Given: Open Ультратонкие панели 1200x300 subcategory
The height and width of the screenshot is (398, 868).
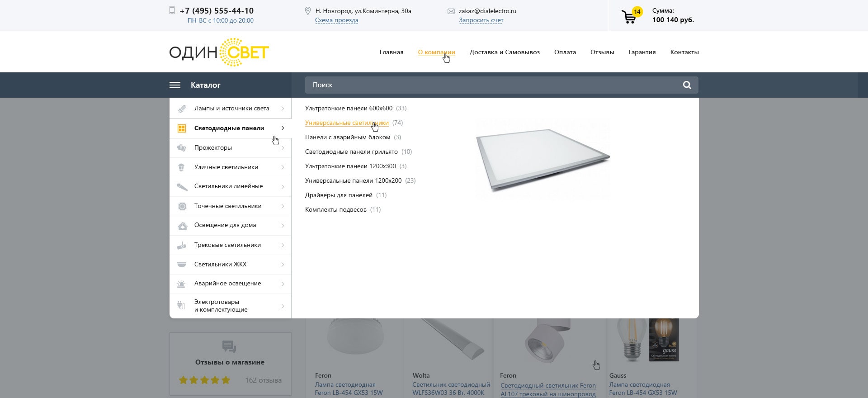Looking at the screenshot, I should coord(350,166).
